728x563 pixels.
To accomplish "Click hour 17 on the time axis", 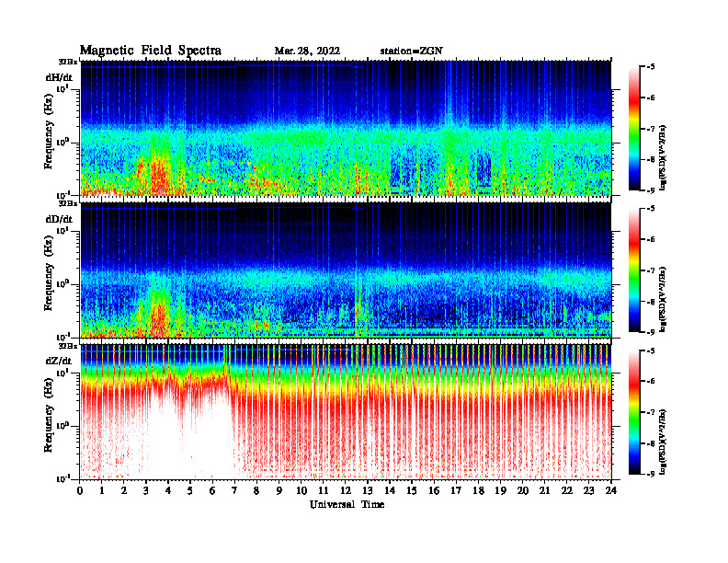I will pyautogui.click(x=456, y=491).
